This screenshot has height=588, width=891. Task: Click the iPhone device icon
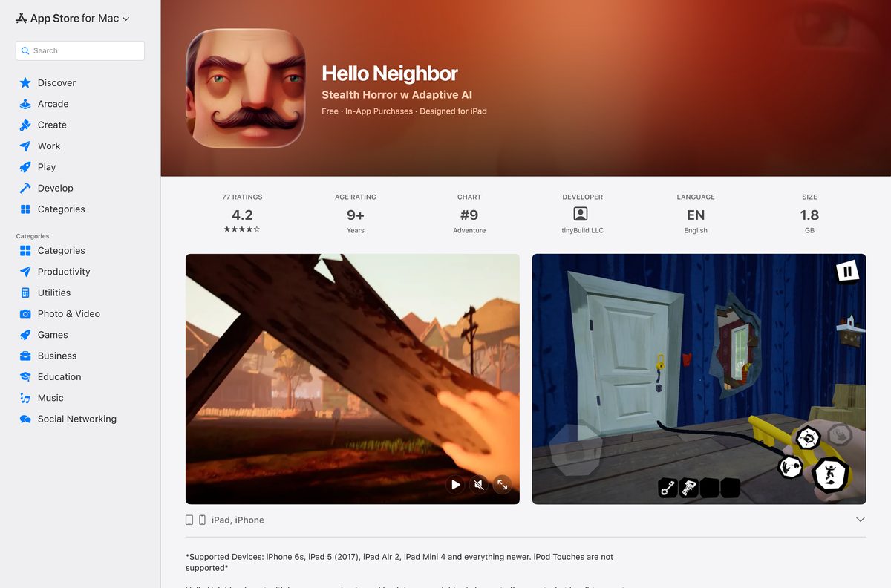[x=202, y=520]
